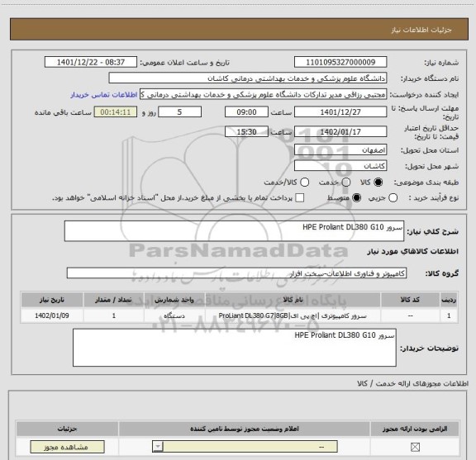Viewport: 476px width, 460px height.
Task: Click the validity time field 15:30
Action: pyautogui.click(x=246, y=132)
